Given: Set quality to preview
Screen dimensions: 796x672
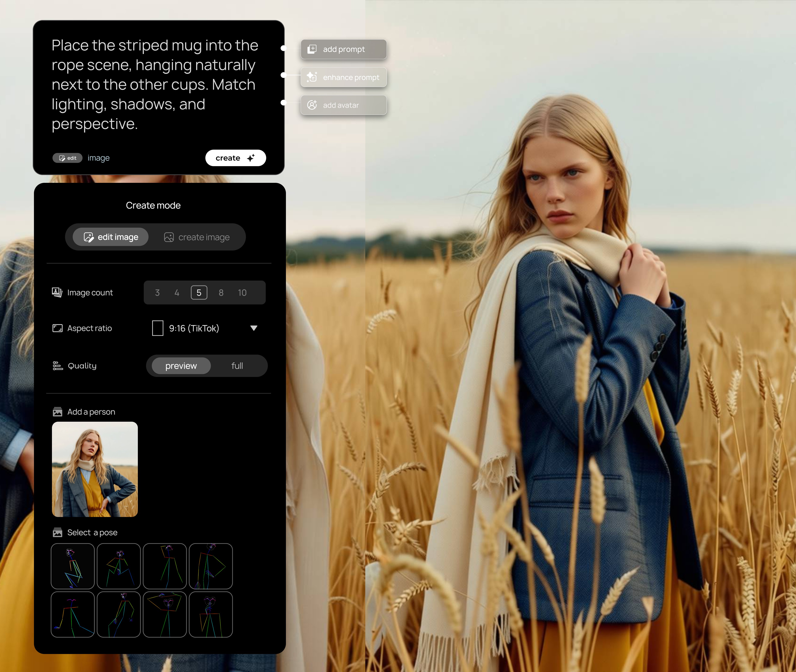Looking at the screenshot, I should click(181, 366).
